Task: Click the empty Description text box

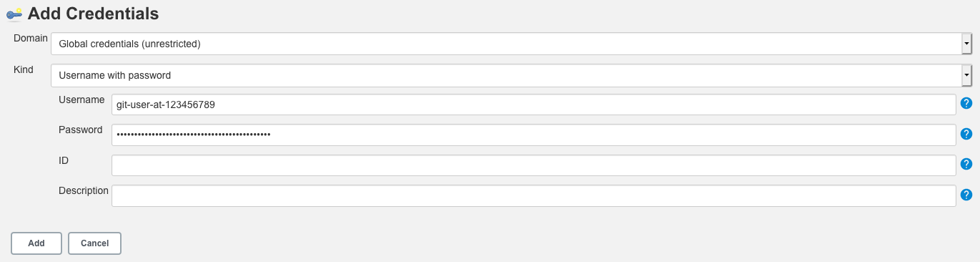Action: [534, 195]
